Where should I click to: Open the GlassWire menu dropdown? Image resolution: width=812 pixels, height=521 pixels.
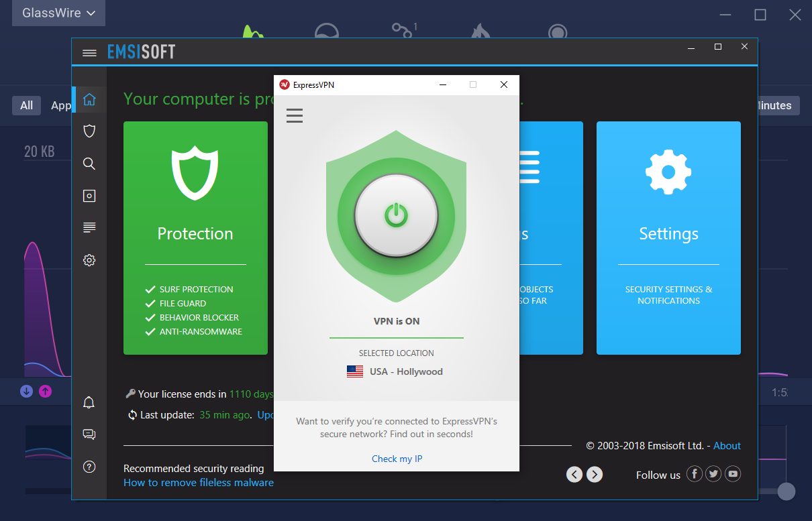point(58,13)
